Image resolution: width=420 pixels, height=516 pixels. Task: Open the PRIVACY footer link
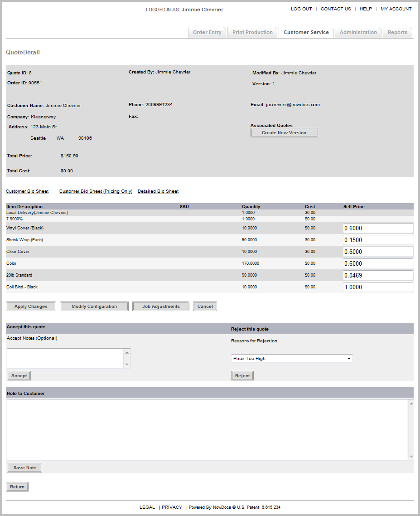point(172,507)
